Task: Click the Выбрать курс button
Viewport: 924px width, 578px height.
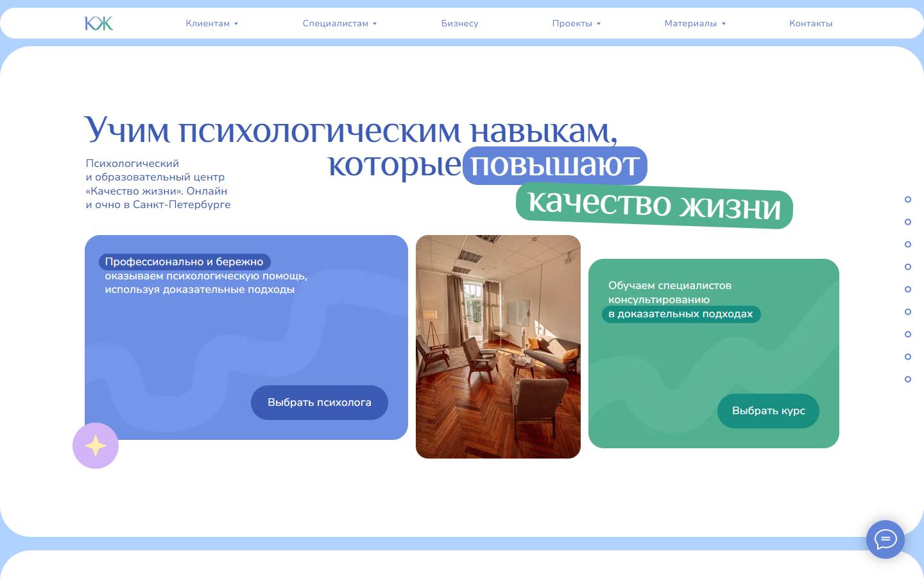Action: 768,411
